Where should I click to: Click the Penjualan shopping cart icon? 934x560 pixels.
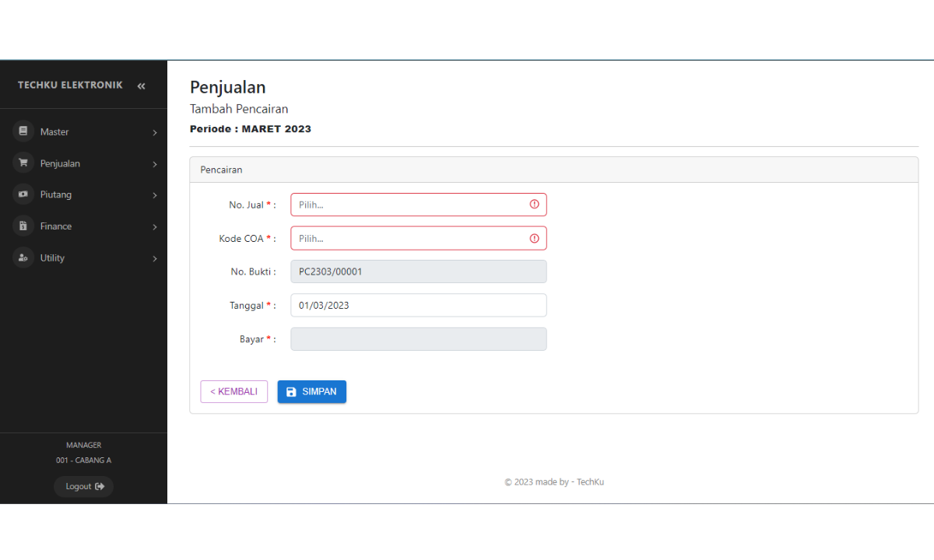tap(23, 163)
